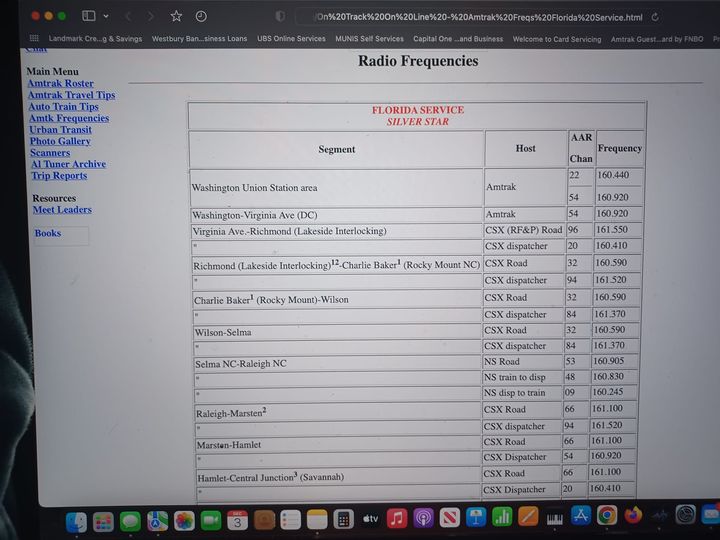Open the Amtrak Travel Tips link
The width and height of the screenshot is (720, 540).
[x=72, y=95]
